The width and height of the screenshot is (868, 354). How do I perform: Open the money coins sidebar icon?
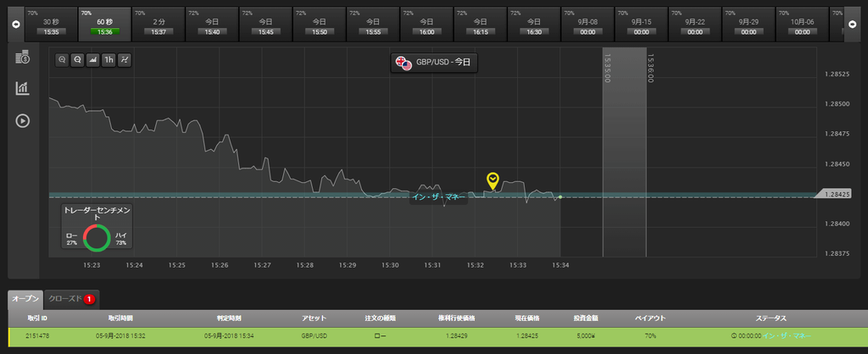tap(23, 57)
